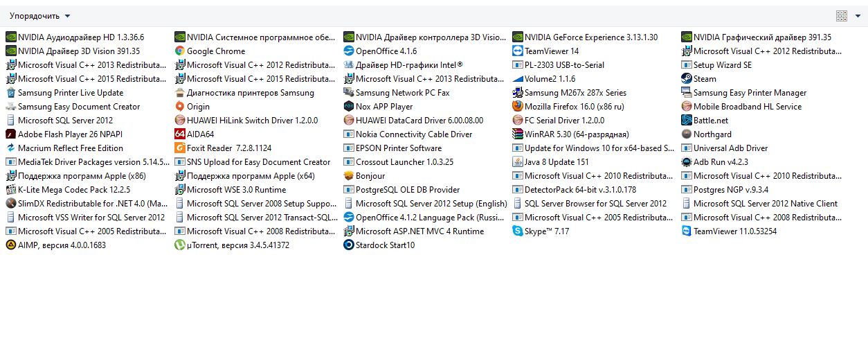Click PostgreSQL OLE DB Provider entry
This screenshot has width=868, height=343.
[402, 190]
